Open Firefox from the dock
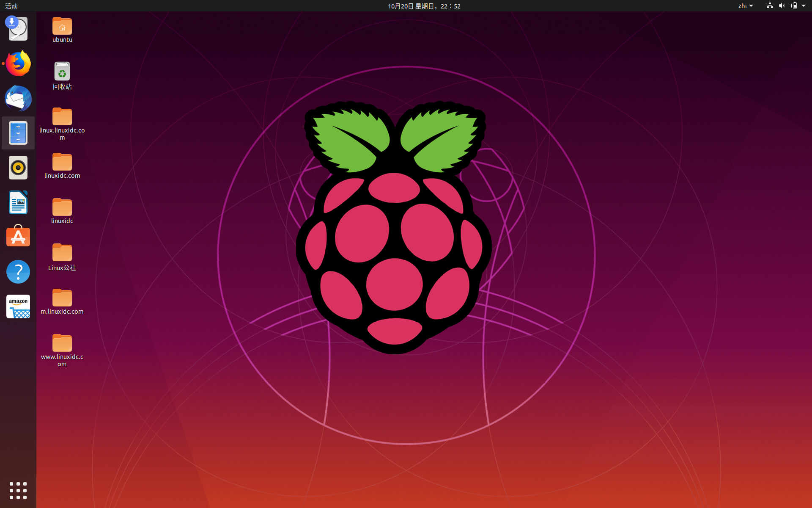 coord(18,64)
